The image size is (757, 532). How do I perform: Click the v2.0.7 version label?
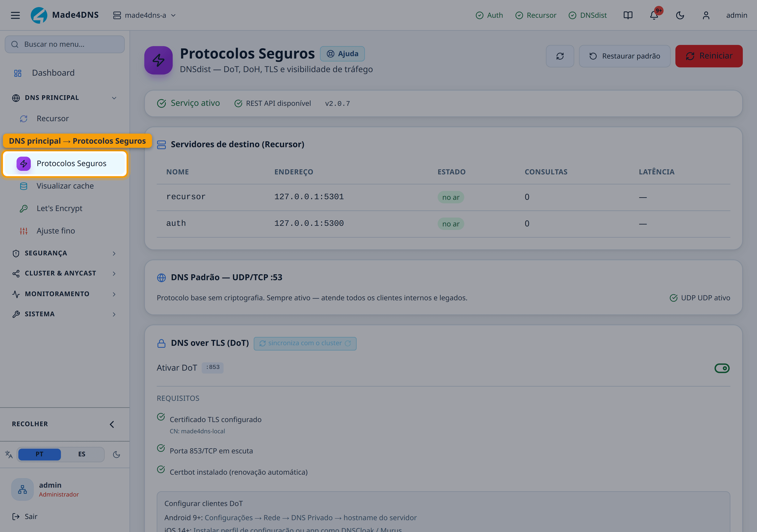click(x=337, y=103)
